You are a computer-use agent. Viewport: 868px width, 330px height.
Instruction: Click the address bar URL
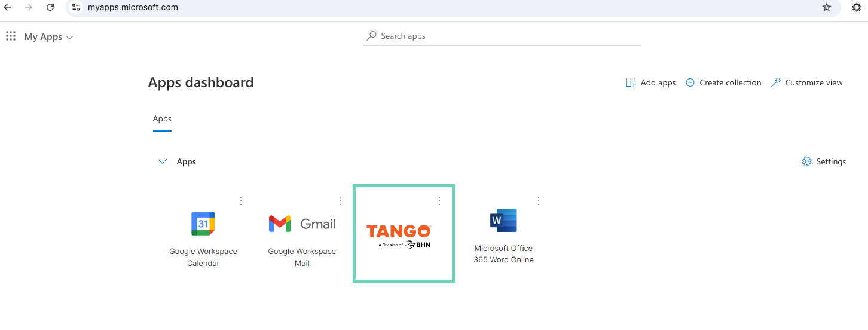click(x=133, y=7)
